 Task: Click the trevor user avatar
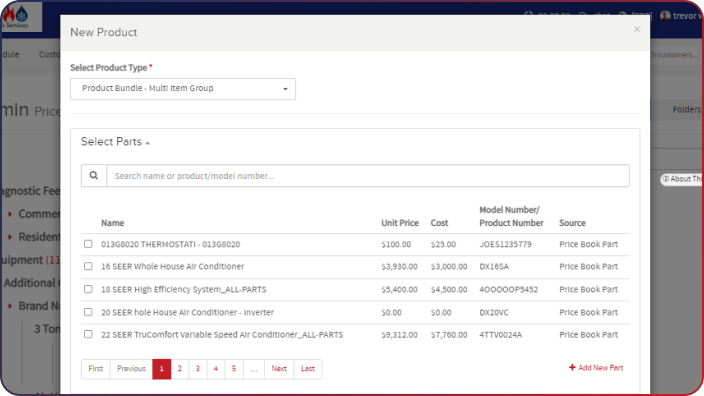tap(665, 16)
